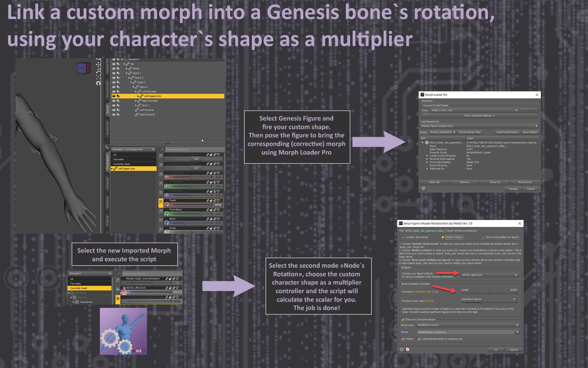Switch to the Scene tab
This screenshot has width=588, height=368.
[107, 109]
